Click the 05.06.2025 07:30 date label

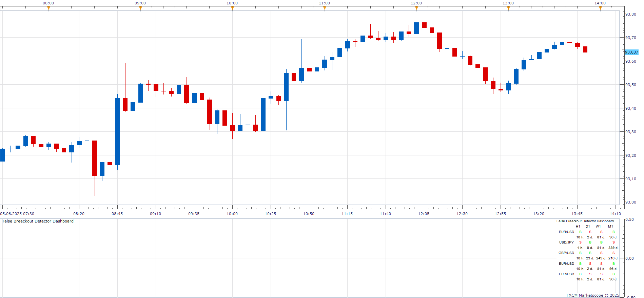[x=17, y=214]
